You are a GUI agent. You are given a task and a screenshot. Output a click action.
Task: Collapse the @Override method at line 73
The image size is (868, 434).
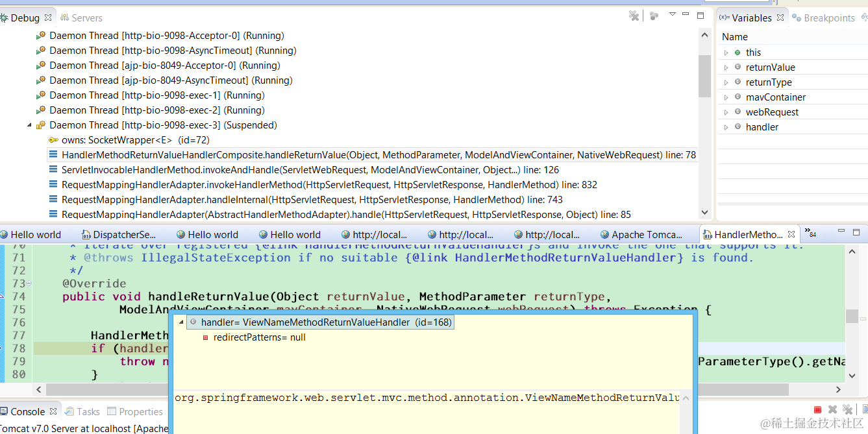click(29, 284)
